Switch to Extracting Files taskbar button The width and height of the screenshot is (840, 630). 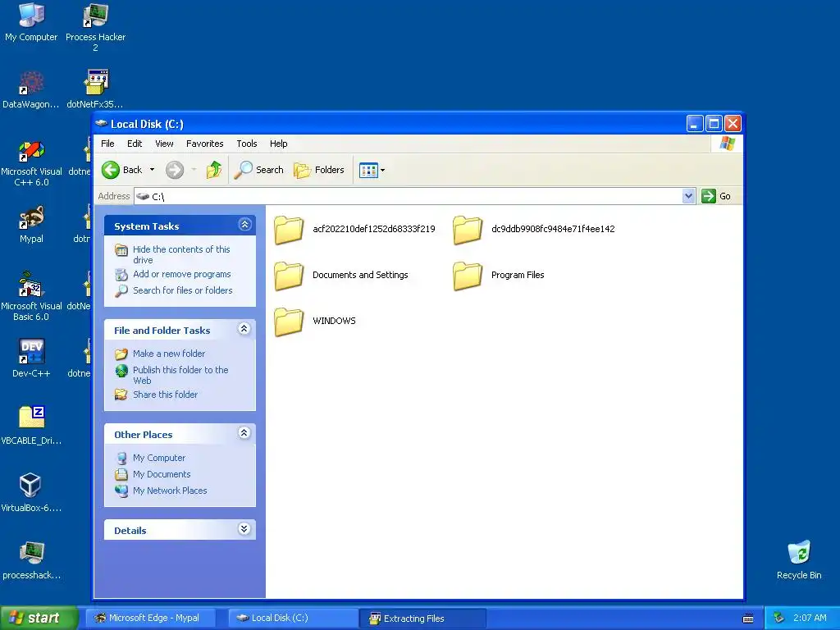[424, 619]
